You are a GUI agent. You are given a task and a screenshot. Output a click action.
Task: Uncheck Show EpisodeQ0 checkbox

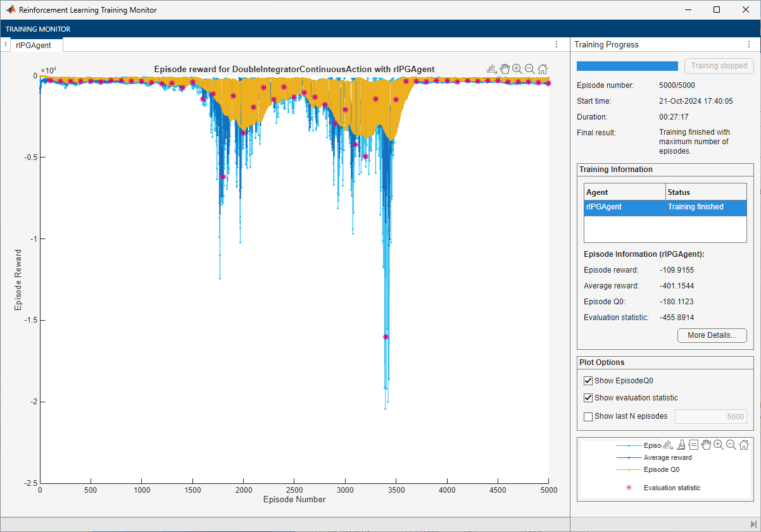click(x=588, y=381)
